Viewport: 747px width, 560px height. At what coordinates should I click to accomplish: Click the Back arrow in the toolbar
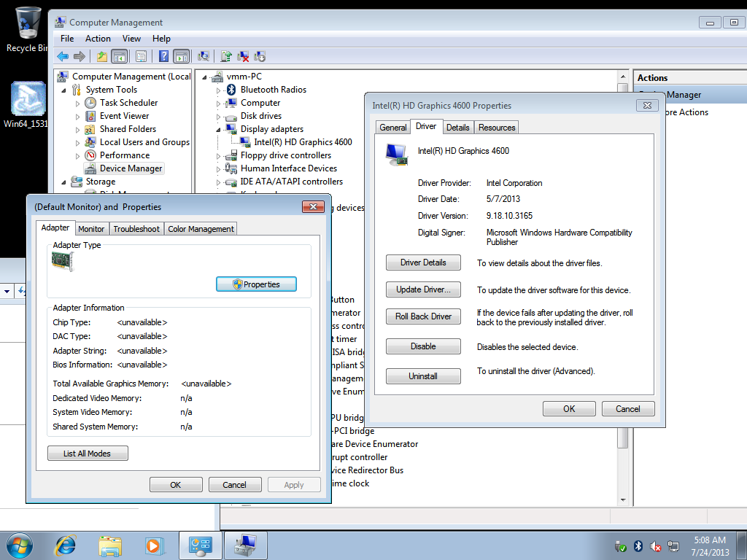click(x=63, y=56)
